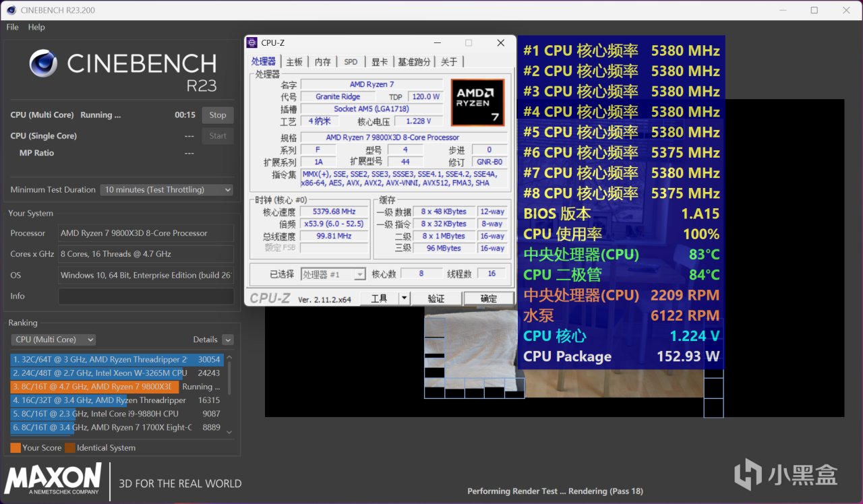The height and width of the screenshot is (504, 863).
Task: Click the CPU Single Core Start button
Action: [218, 136]
